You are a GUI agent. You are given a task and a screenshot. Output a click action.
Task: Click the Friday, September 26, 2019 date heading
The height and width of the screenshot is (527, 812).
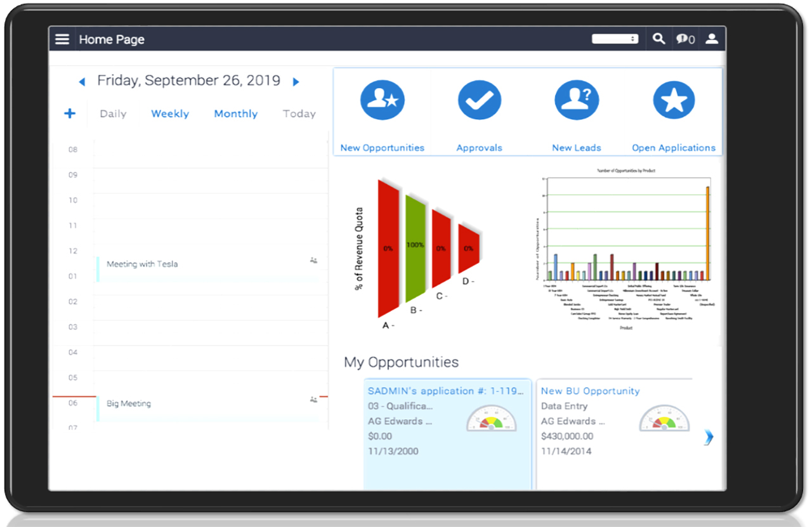(188, 81)
